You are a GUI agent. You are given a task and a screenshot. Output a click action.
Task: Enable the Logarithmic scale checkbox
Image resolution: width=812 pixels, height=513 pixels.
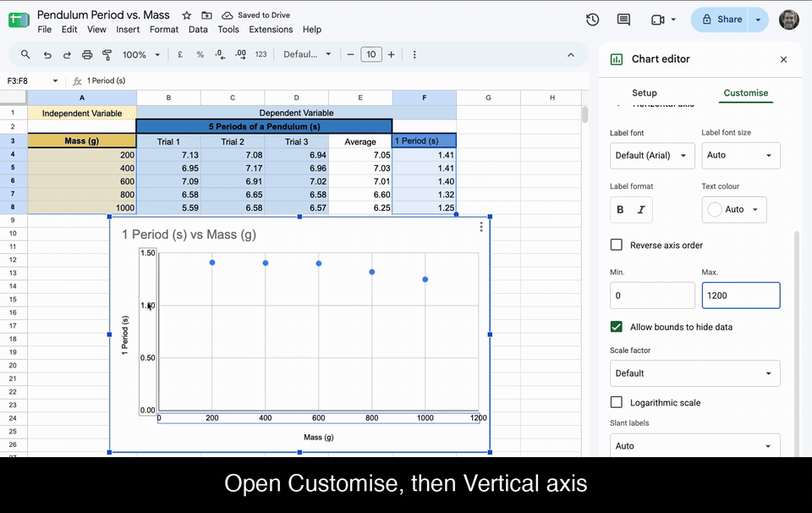[x=617, y=402]
